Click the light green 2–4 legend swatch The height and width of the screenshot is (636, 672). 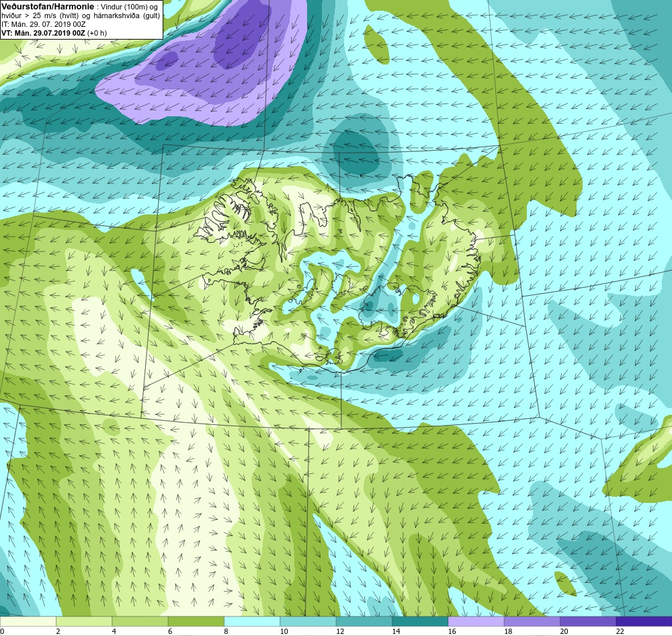[x=84, y=621]
